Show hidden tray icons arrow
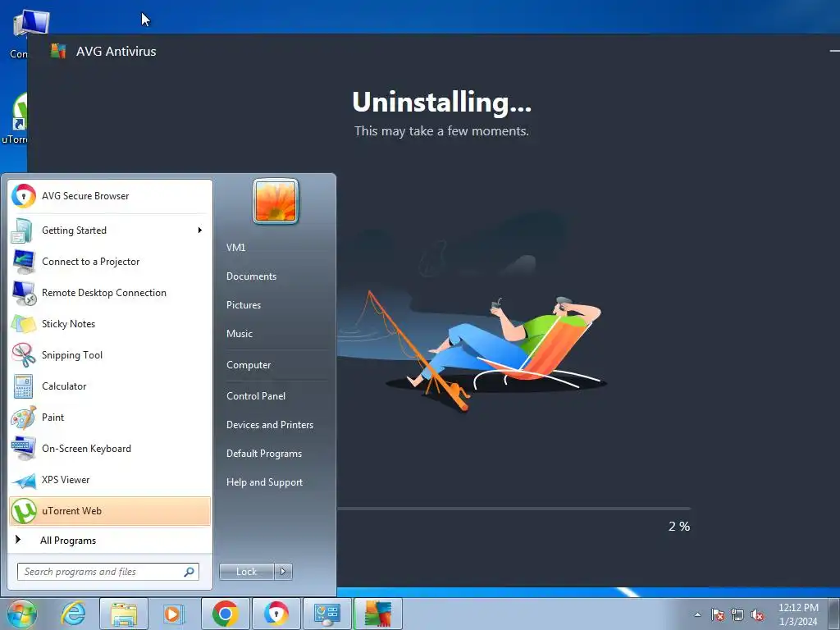Image resolution: width=840 pixels, height=630 pixels. tap(697, 614)
